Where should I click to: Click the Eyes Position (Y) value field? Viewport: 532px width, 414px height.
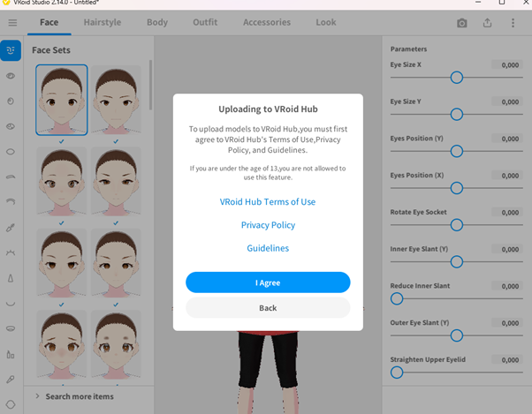tap(507, 139)
